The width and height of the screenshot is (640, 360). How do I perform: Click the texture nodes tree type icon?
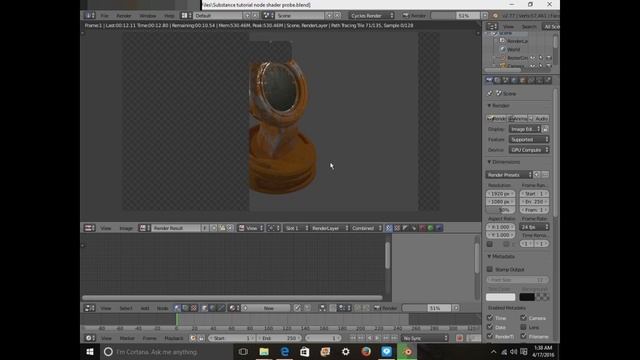pos(194,308)
